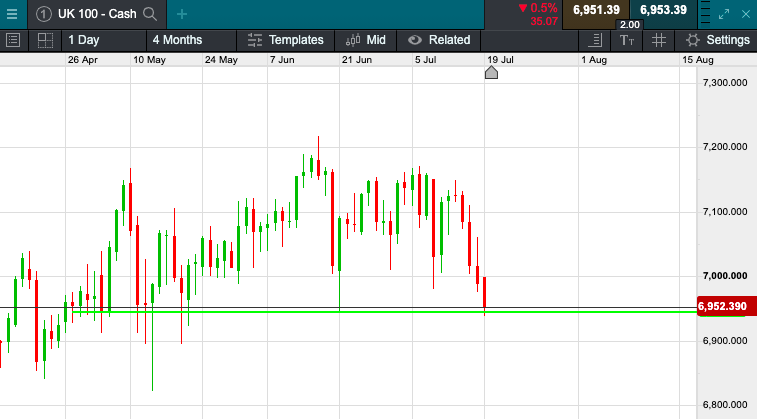Toggle the price scale alignment icon
Viewport: 757px width, 419px height.
point(596,40)
